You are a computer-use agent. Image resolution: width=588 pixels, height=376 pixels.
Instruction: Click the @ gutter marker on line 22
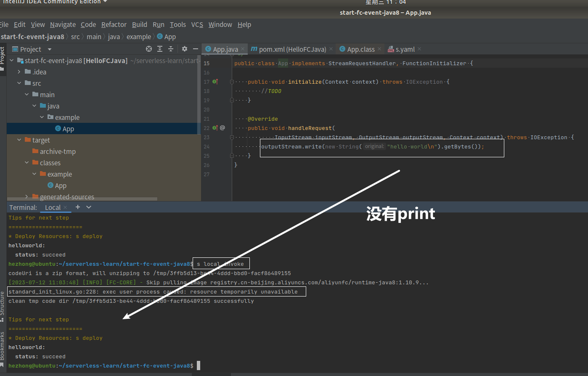coord(222,128)
